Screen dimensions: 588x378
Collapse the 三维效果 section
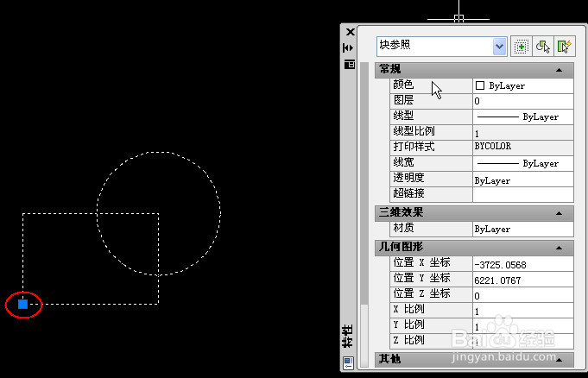click(559, 213)
